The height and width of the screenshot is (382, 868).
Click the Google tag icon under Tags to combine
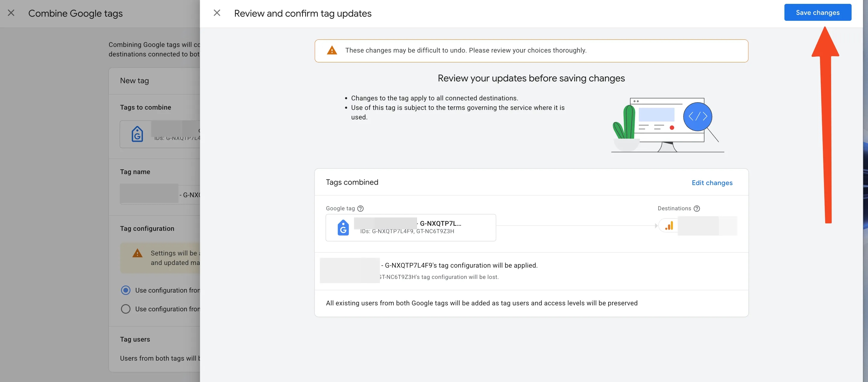click(x=137, y=134)
